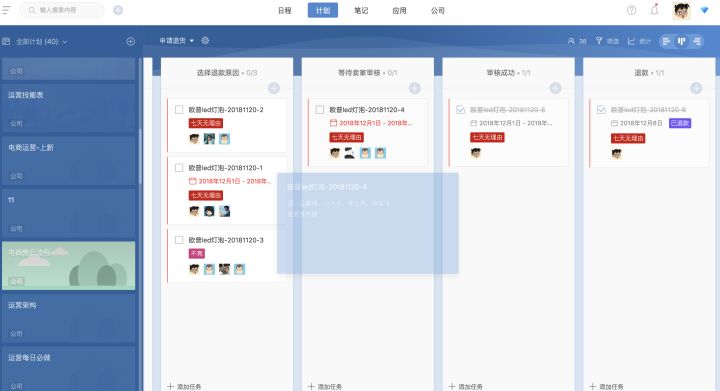Image resolution: width=720 pixels, height=391 pixels.
Task: Open the plan named 11 in sidebar
Action: point(69,213)
